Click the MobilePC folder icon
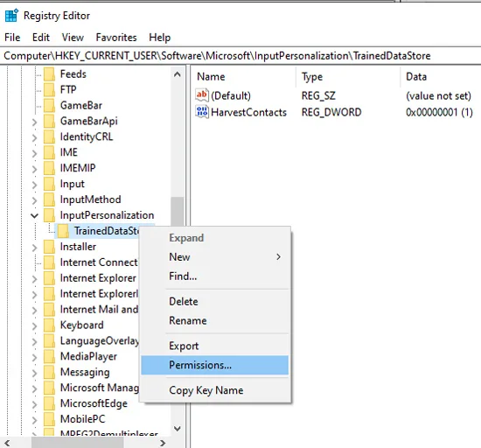This screenshot has height=448, width=481. click(49, 419)
